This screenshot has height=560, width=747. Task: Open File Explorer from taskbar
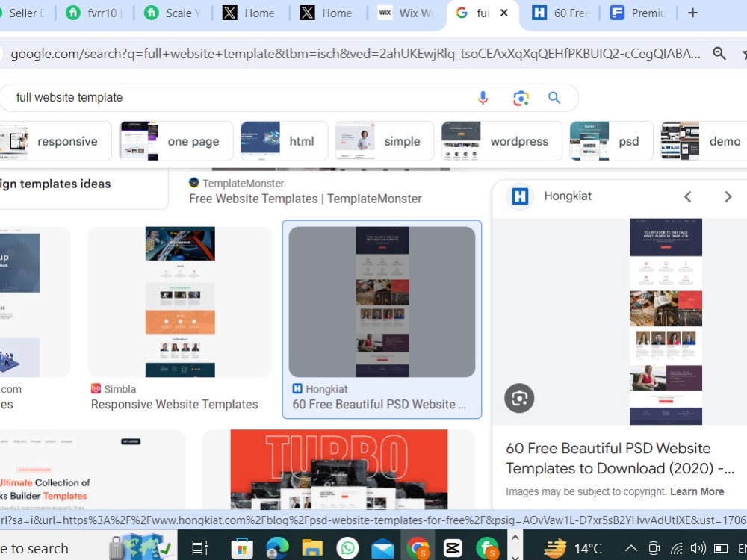[x=312, y=549]
